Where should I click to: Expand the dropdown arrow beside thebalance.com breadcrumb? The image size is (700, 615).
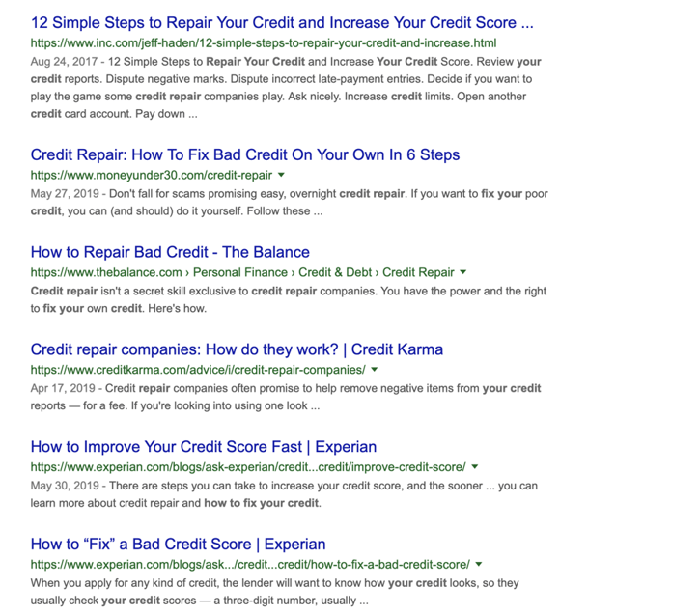tap(462, 272)
